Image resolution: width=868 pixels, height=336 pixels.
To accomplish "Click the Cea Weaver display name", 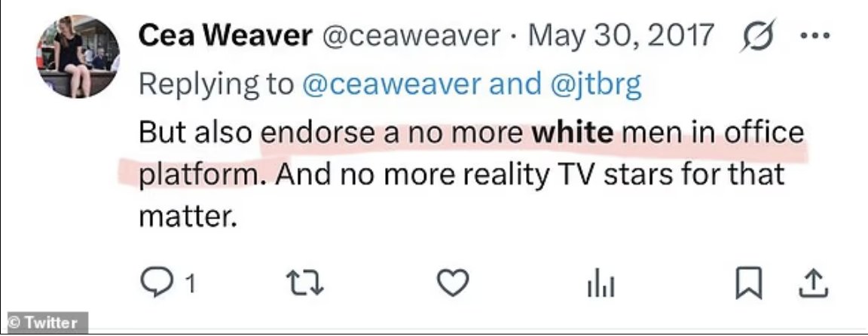I will [225, 36].
